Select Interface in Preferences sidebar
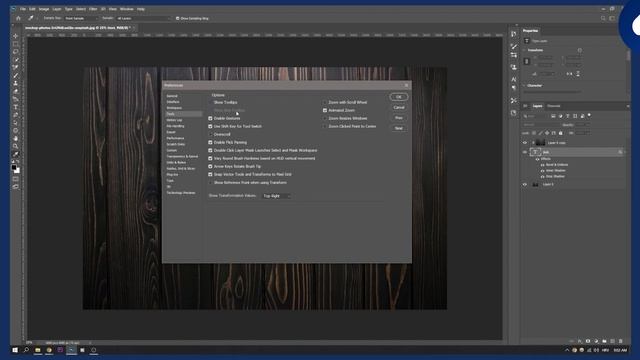The width and height of the screenshot is (640, 360). click(173, 102)
